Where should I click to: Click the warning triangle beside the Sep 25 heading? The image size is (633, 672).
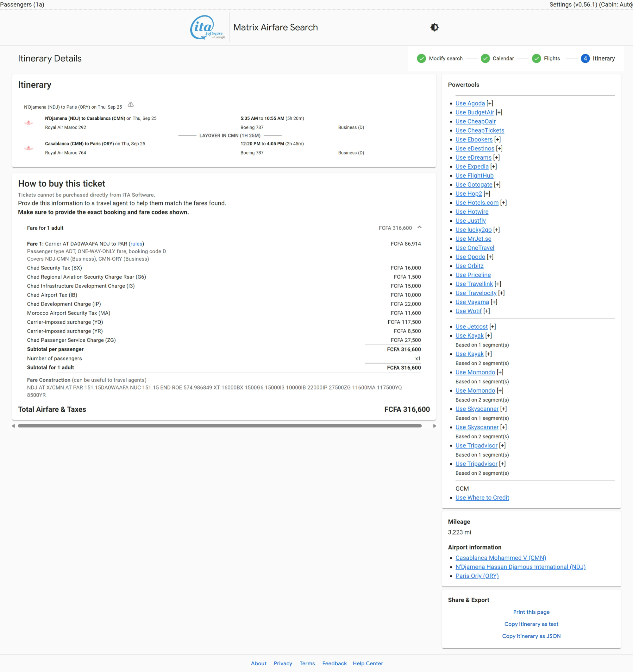coord(131,105)
